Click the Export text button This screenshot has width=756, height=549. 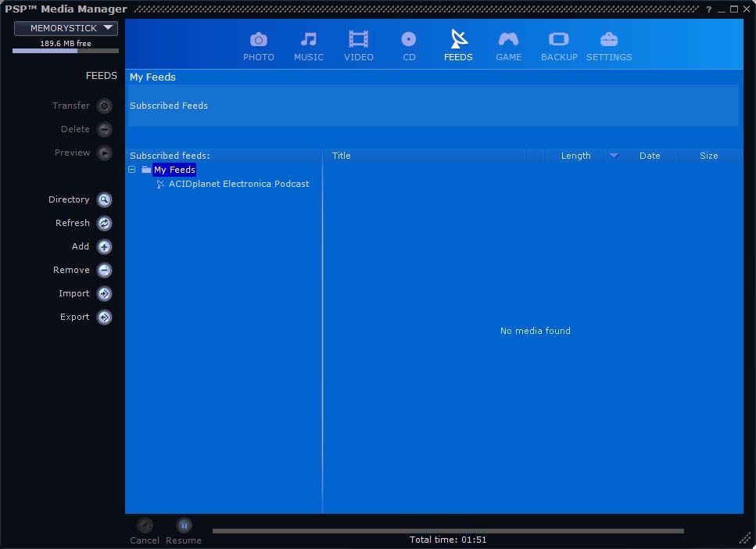(x=75, y=317)
